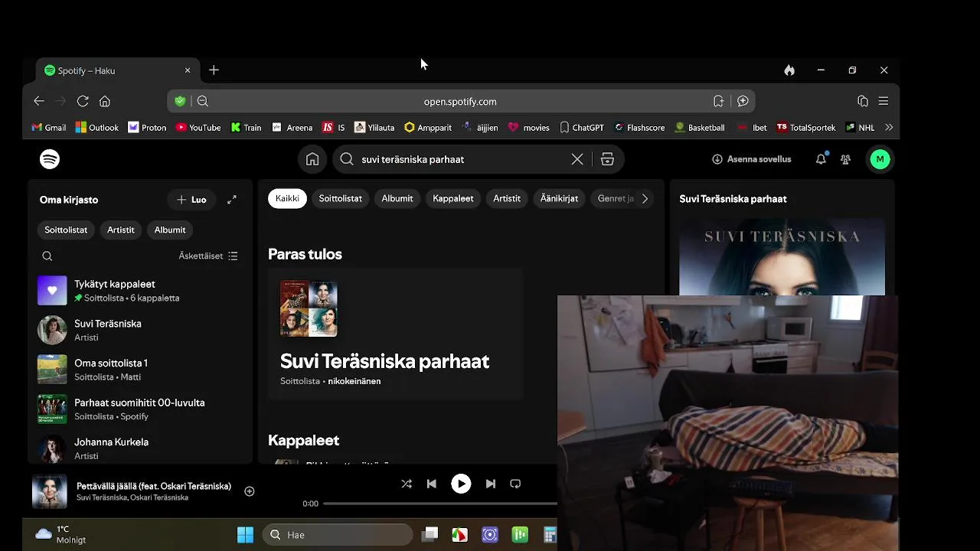
Task: Open Suvi Teräsniska parhaat top result title
Action: tap(384, 361)
